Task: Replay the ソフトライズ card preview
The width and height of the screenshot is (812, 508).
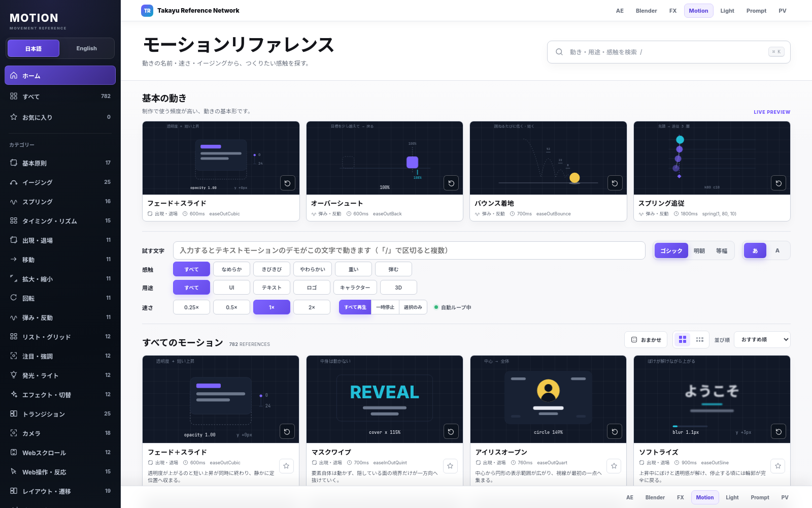Action: tap(779, 431)
